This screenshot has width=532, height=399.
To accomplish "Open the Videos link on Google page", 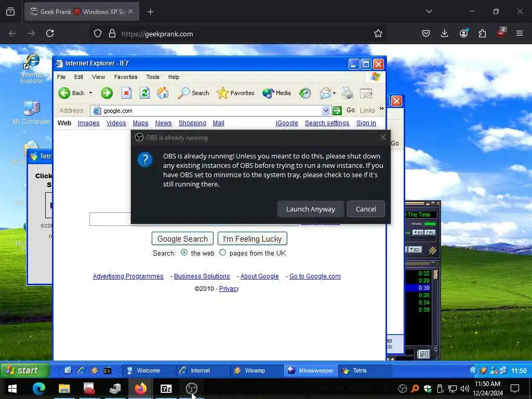I will tap(116, 123).
